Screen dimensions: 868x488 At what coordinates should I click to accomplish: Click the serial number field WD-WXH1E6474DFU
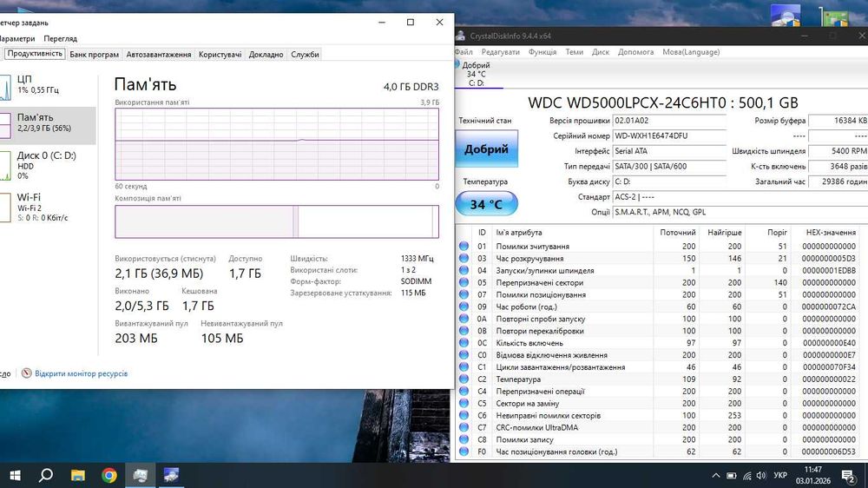[669, 135]
